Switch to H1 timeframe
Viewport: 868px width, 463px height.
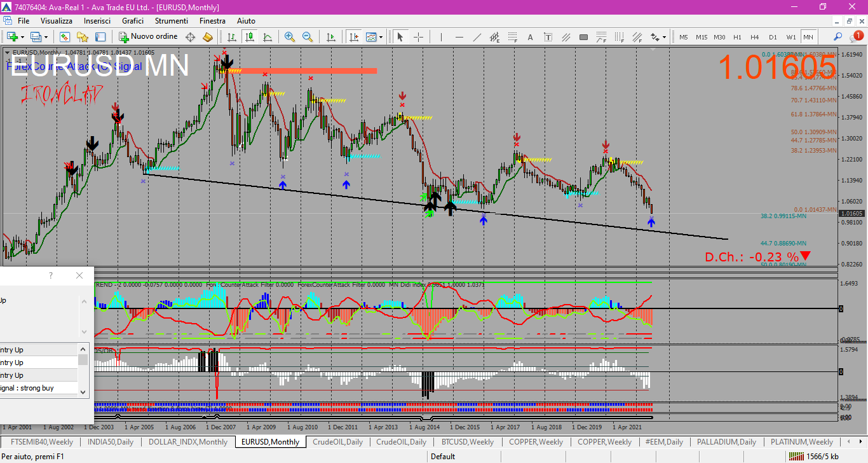pos(737,37)
